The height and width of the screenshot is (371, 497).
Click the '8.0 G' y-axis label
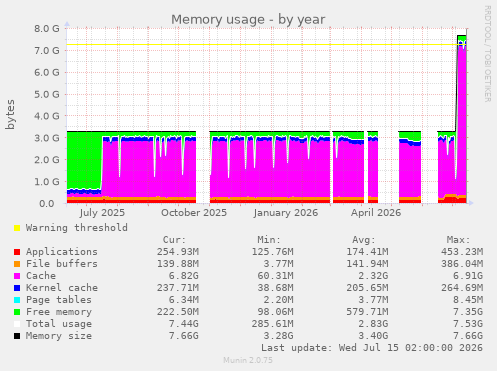[47, 28]
